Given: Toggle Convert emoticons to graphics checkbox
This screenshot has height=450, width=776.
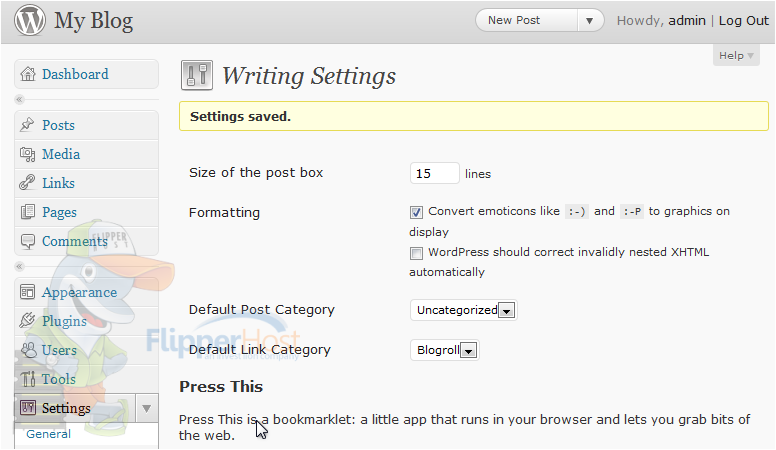Looking at the screenshot, I should point(416,212).
